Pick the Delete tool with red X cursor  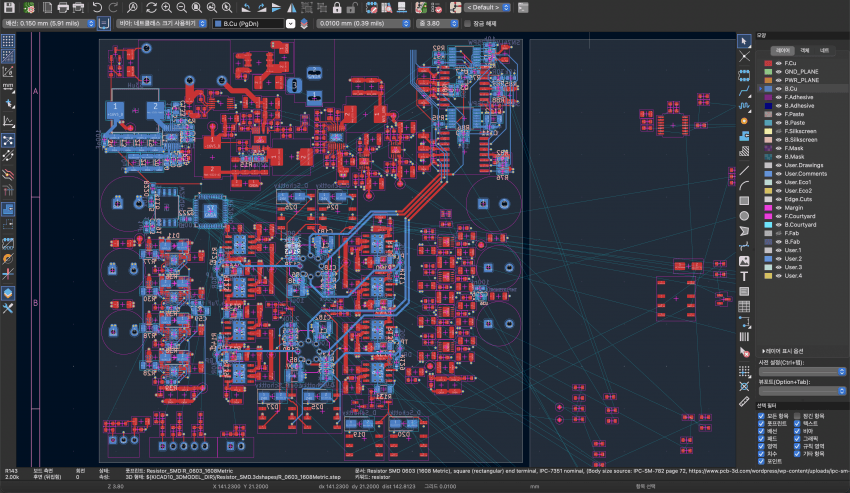click(x=744, y=352)
